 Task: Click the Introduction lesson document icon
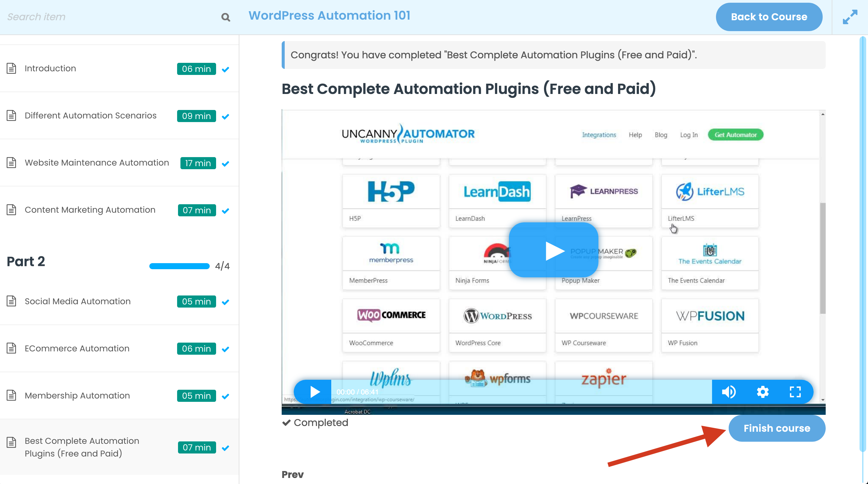pos(11,68)
